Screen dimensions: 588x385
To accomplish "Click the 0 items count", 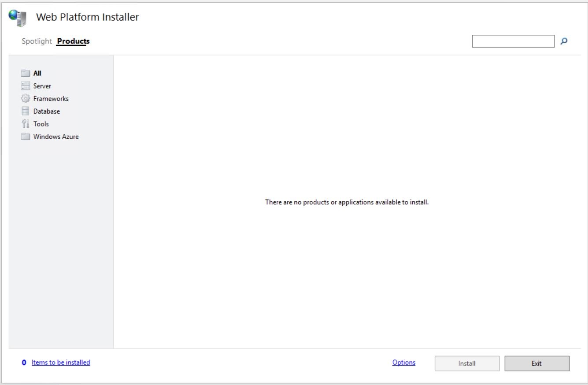I will pos(24,363).
